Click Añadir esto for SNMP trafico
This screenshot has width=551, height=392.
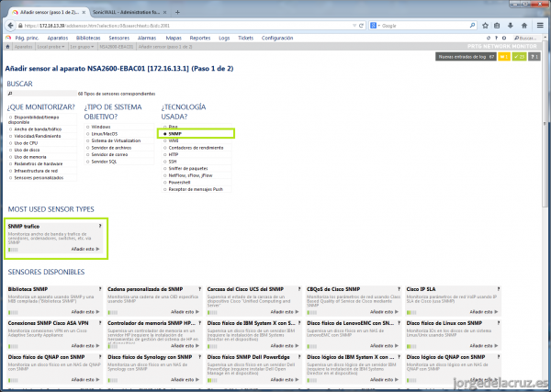pyautogui.click(x=85, y=249)
